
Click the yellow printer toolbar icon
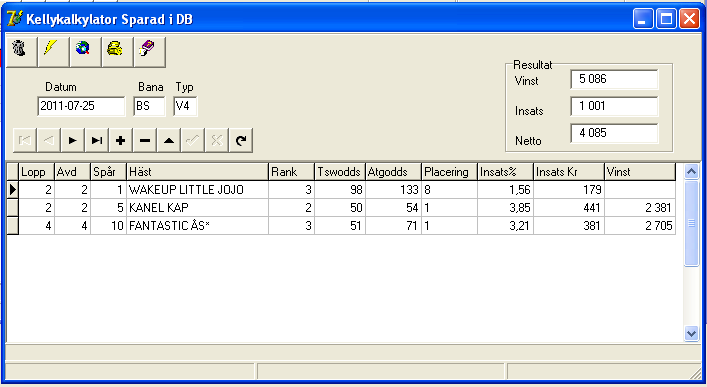pos(117,51)
